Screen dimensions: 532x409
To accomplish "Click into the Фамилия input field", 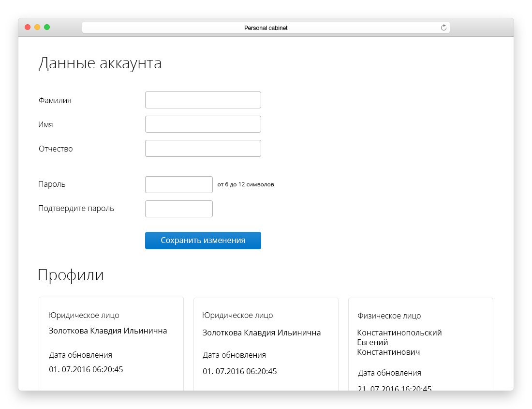I will pos(203,100).
